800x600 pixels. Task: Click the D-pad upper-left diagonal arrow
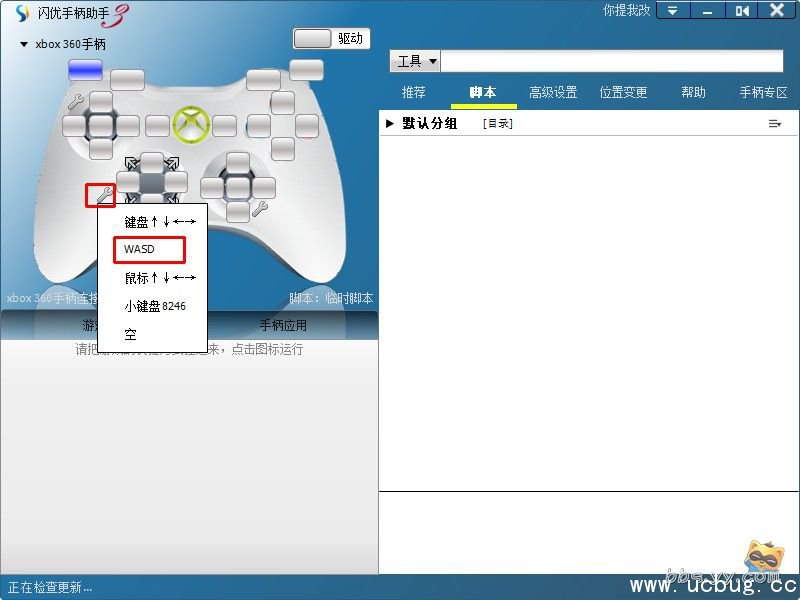(132, 164)
